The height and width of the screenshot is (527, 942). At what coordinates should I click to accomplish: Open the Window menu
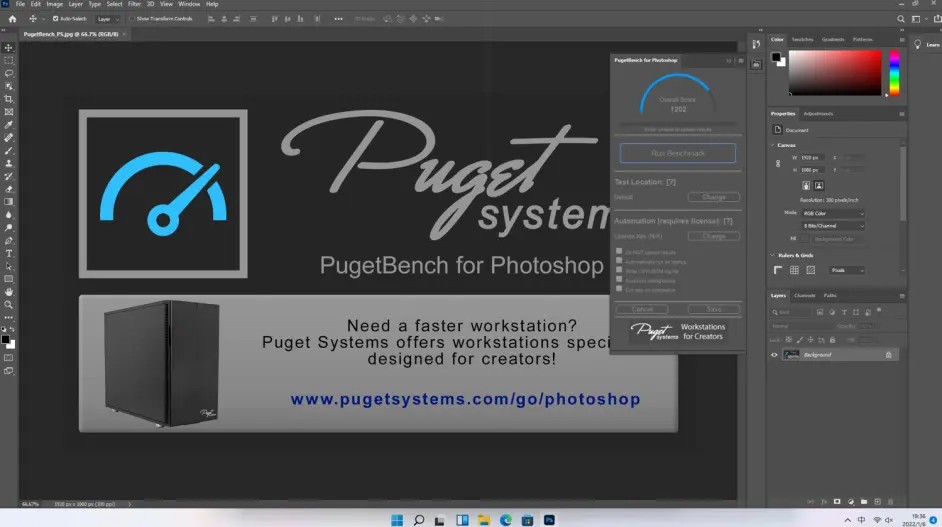click(x=189, y=4)
